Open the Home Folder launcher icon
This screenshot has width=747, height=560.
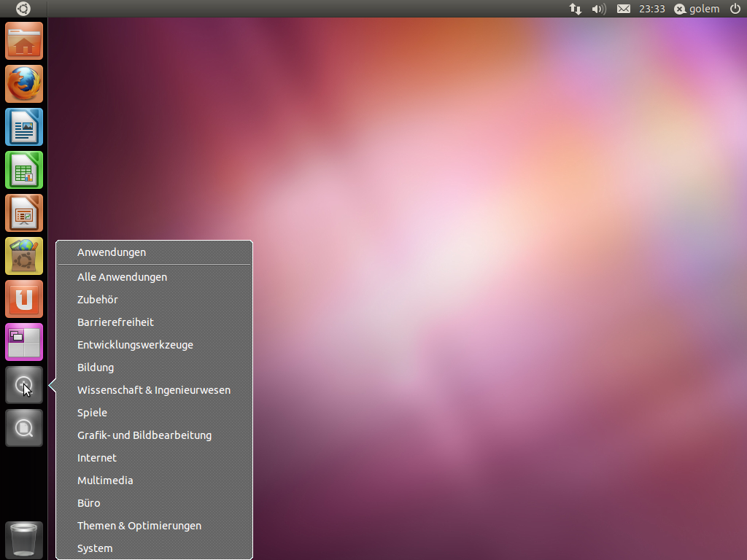pos(24,41)
